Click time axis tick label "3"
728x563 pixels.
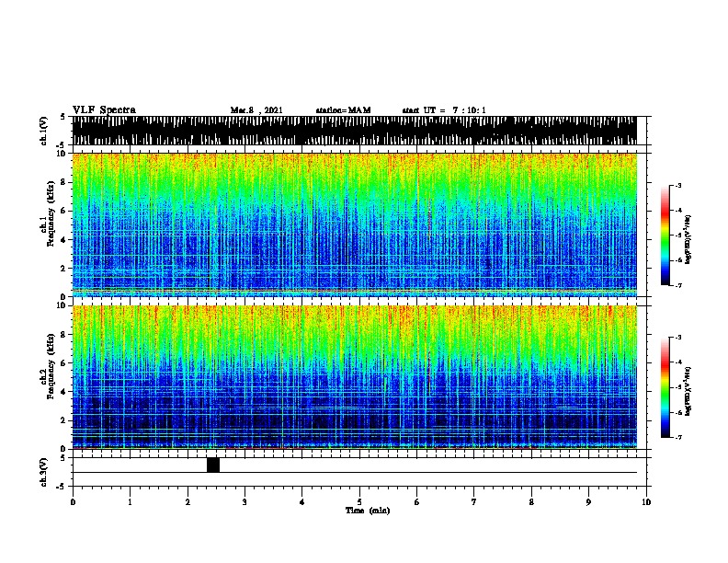(x=245, y=502)
